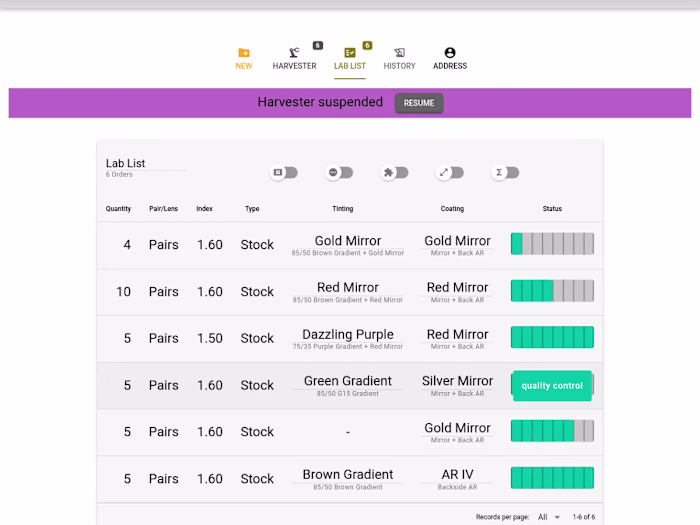Resume the suspended harvester
Screen dimensions: 700x525
click(x=419, y=103)
